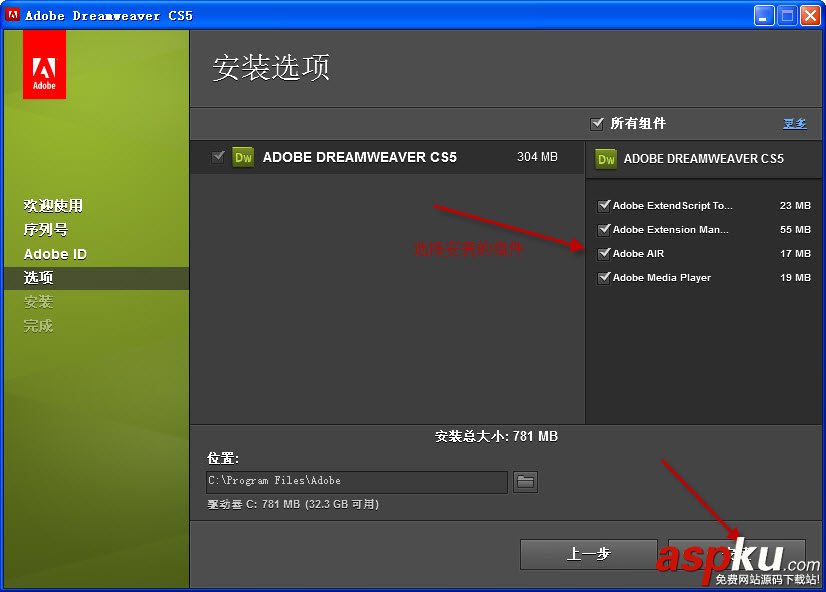Screen dimensions: 826x592
Task: Click the Adobe title bar icon
Action: tap(12, 15)
